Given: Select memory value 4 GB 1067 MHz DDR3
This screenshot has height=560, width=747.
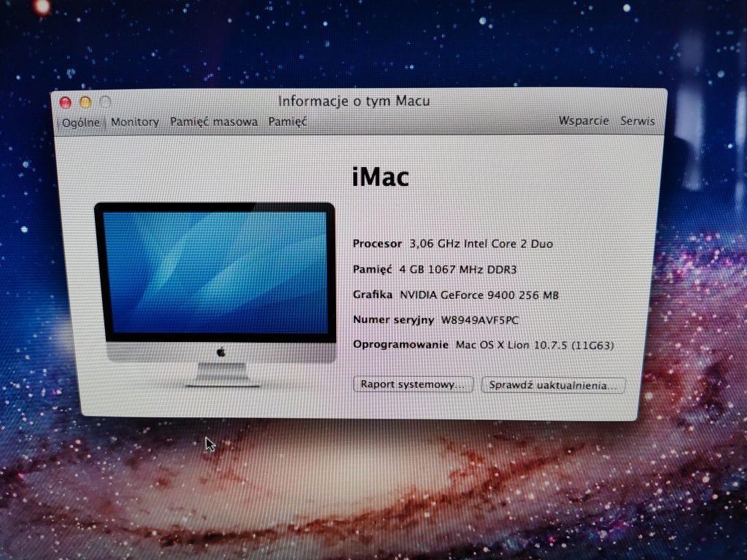Looking at the screenshot, I should click(458, 270).
